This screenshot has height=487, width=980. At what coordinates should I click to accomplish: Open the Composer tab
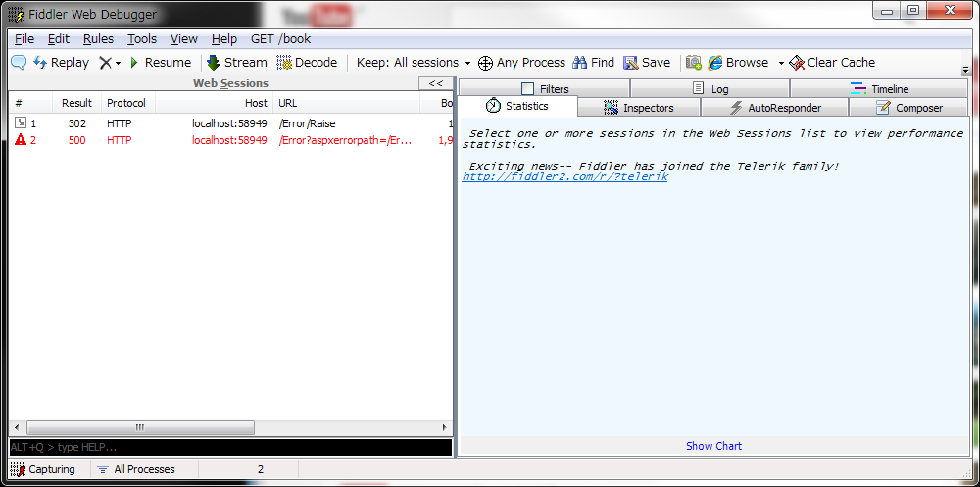click(x=908, y=108)
